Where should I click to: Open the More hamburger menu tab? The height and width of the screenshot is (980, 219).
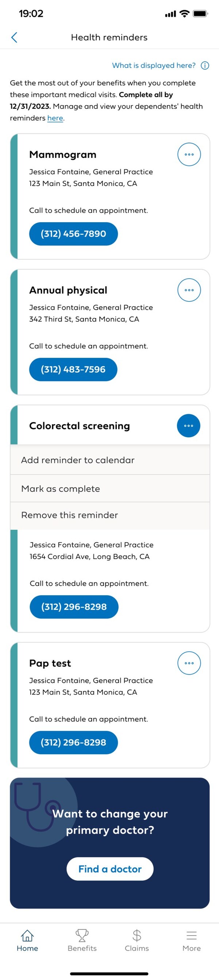(192, 935)
